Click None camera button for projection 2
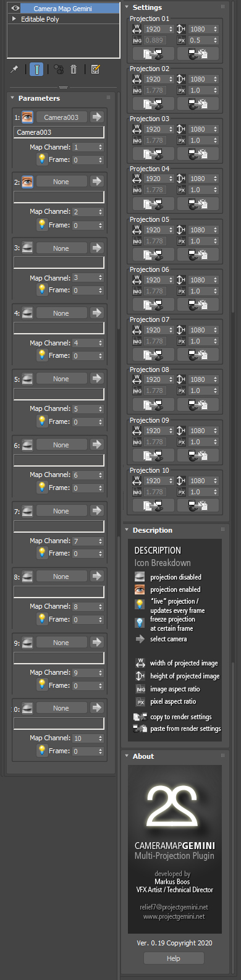 61,182
